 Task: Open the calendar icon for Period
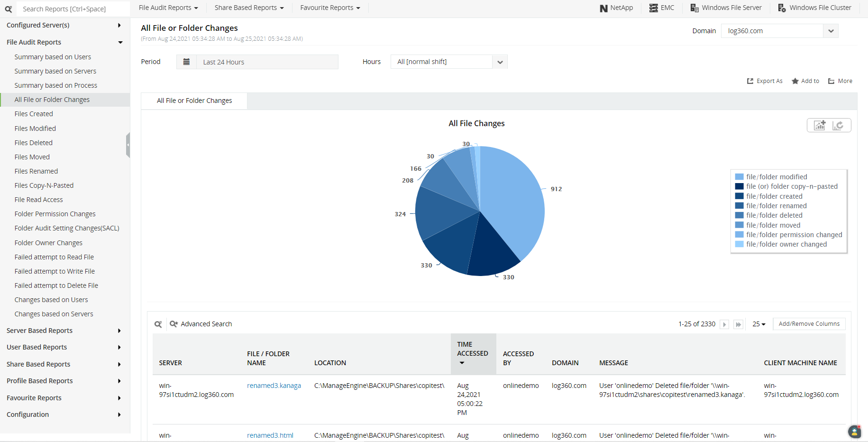pyautogui.click(x=186, y=62)
